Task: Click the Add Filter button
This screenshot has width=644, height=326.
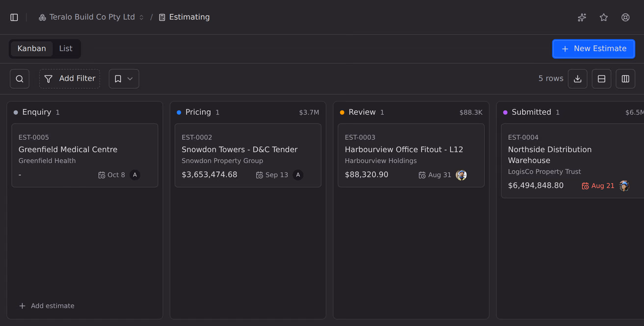Action: 70,79
